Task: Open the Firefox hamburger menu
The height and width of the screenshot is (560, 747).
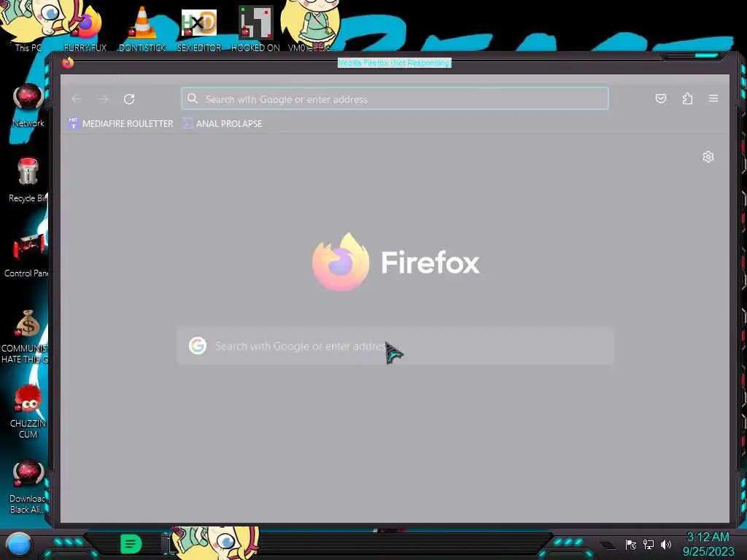Action: tap(713, 98)
